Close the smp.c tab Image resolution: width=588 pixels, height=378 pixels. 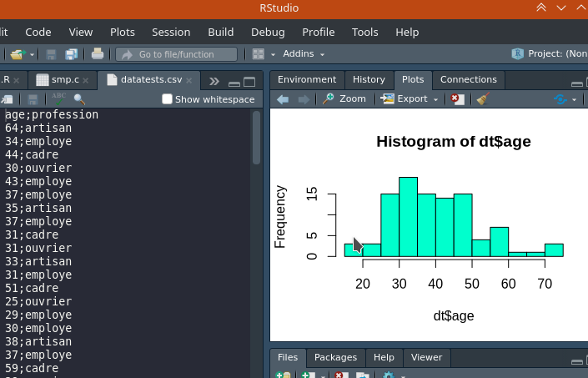click(86, 80)
